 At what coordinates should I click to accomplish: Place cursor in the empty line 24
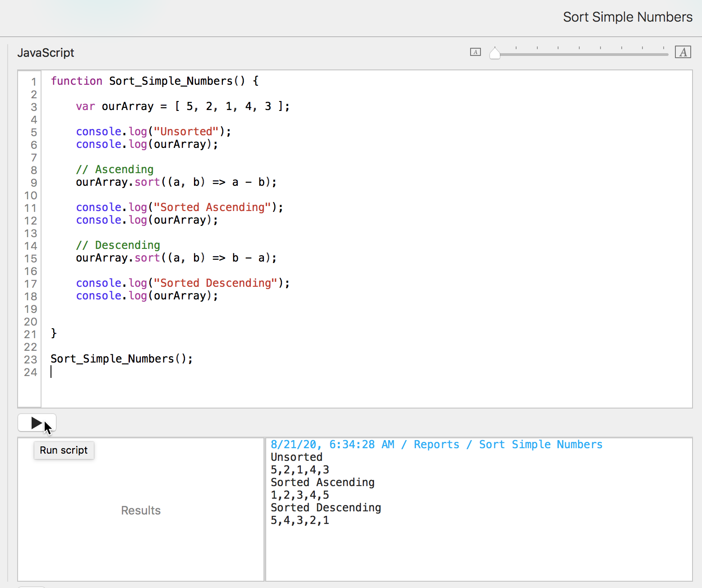180,372
